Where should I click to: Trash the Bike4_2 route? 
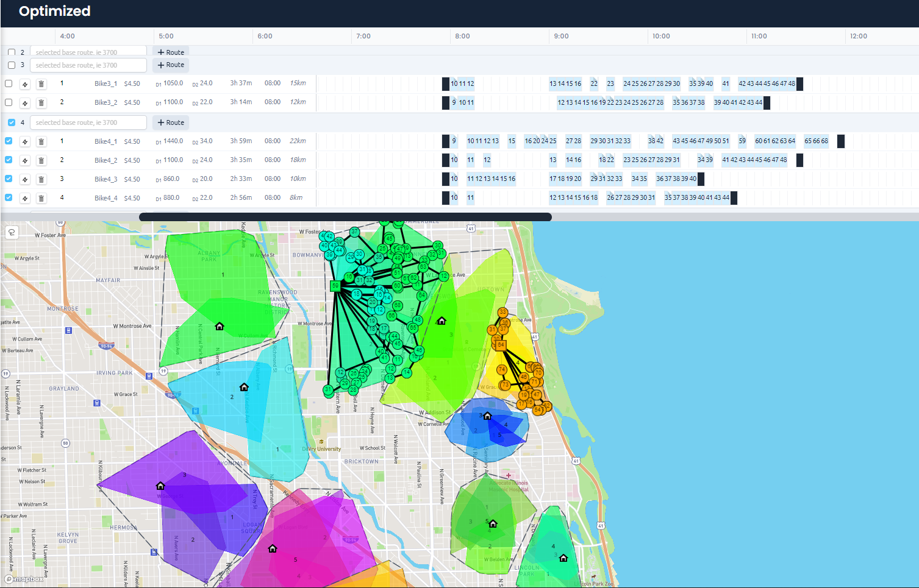(x=41, y=161)
